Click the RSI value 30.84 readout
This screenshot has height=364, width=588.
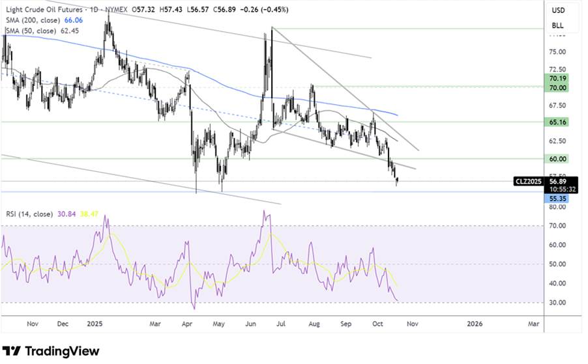click(x=66, y=214)
